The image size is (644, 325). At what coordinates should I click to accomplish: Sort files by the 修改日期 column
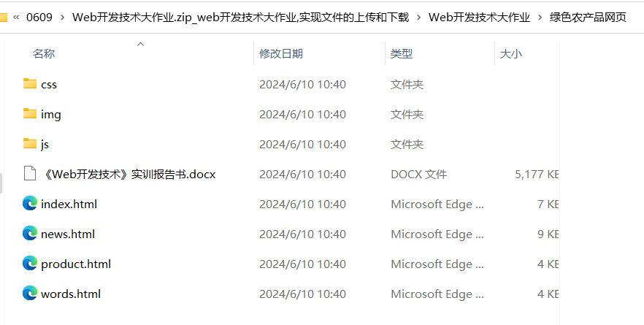pos(281,53)
